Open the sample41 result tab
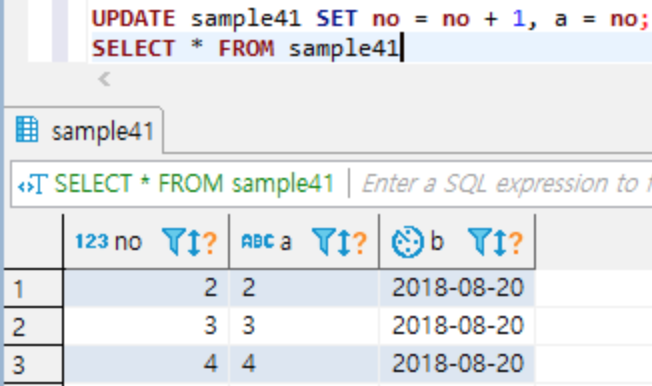This screenshot has width=652, height=386. pos(84,131)
